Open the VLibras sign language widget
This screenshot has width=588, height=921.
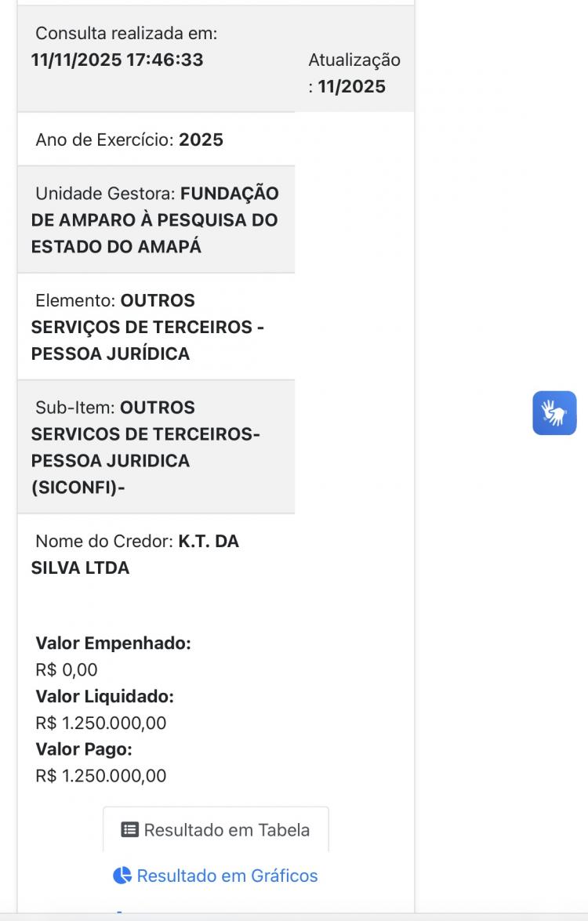point(554,412)
